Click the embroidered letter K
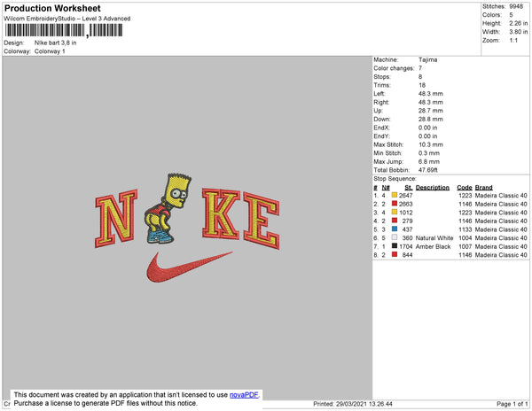Screen dimensions: 532x411 [x=221, y=213]
